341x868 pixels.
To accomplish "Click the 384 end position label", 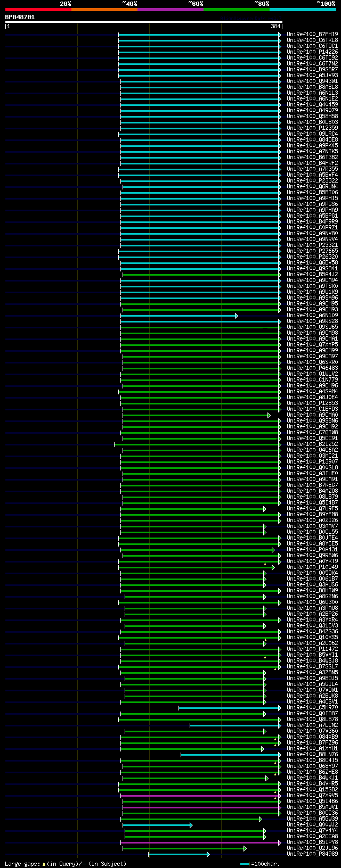I will (x=275, y=26).
